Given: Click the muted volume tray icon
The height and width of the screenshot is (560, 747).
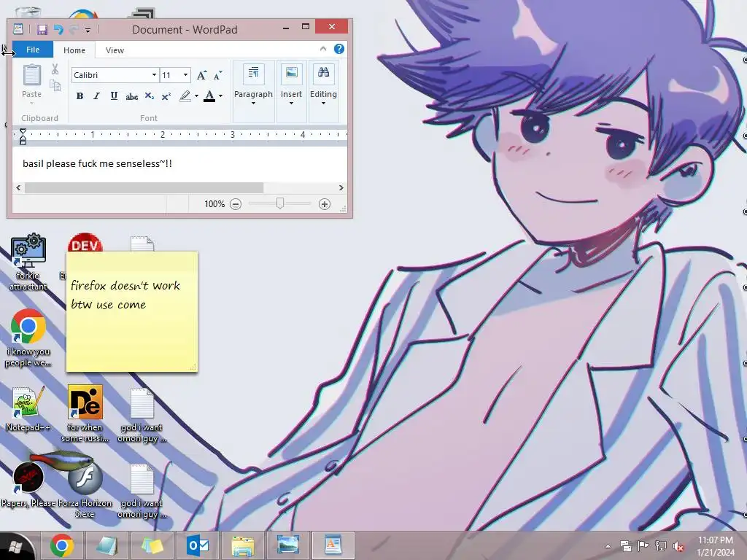Looking at the screenshot, I should (x=678, y=547).
